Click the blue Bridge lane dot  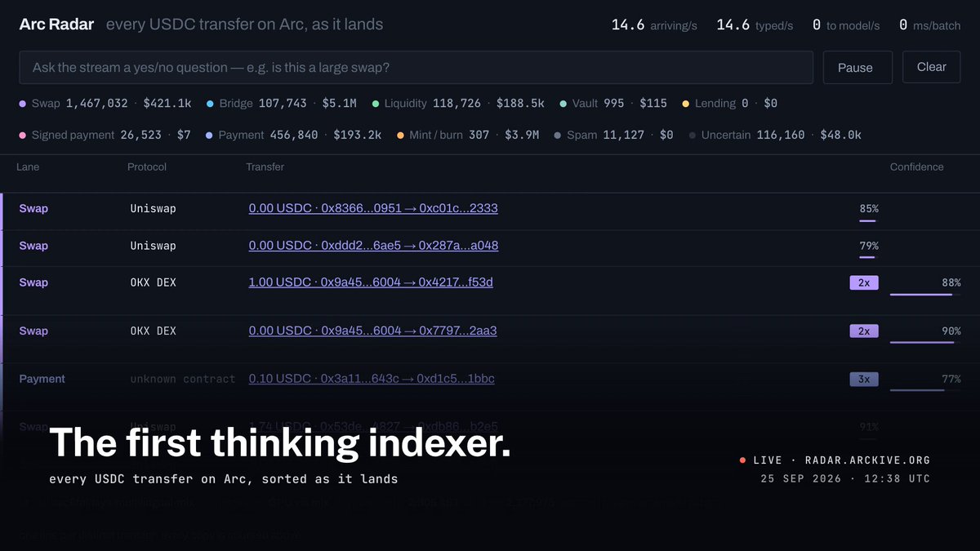[x=210, y=104]
